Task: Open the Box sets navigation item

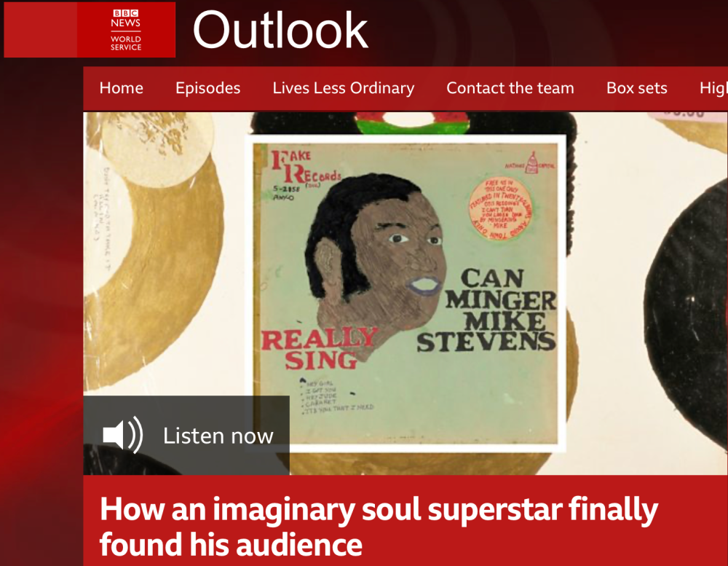Action: pos(637,88)
